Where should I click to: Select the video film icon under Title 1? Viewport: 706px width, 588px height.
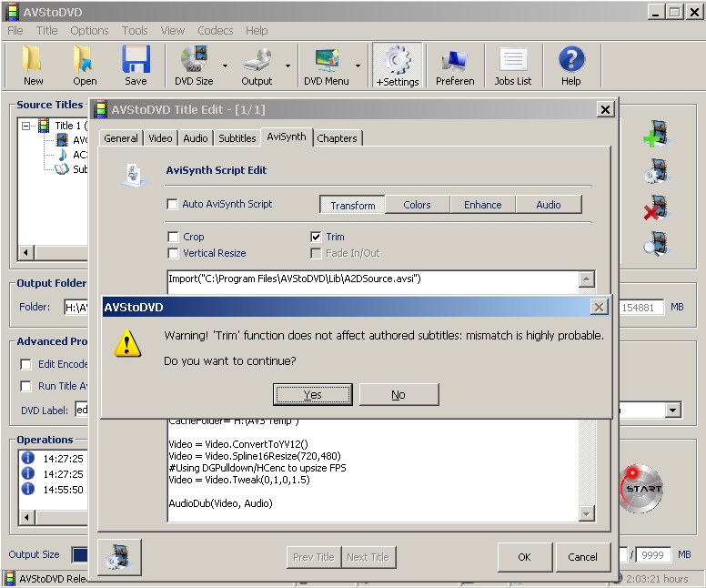tap(62, 139)
